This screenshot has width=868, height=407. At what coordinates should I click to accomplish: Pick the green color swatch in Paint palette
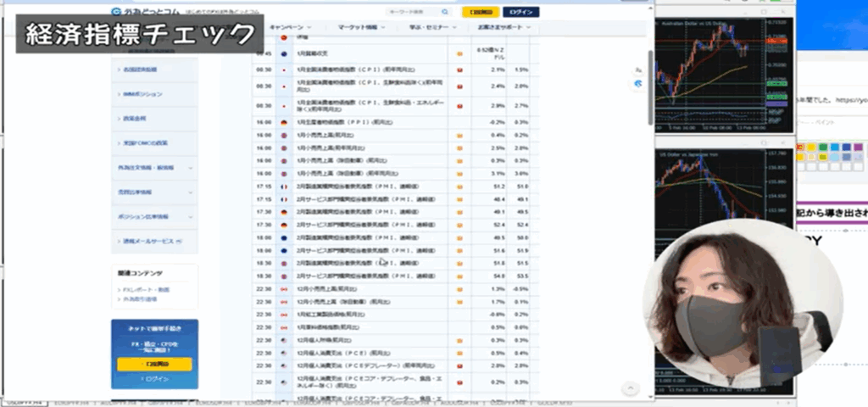[x=824, y=147]
